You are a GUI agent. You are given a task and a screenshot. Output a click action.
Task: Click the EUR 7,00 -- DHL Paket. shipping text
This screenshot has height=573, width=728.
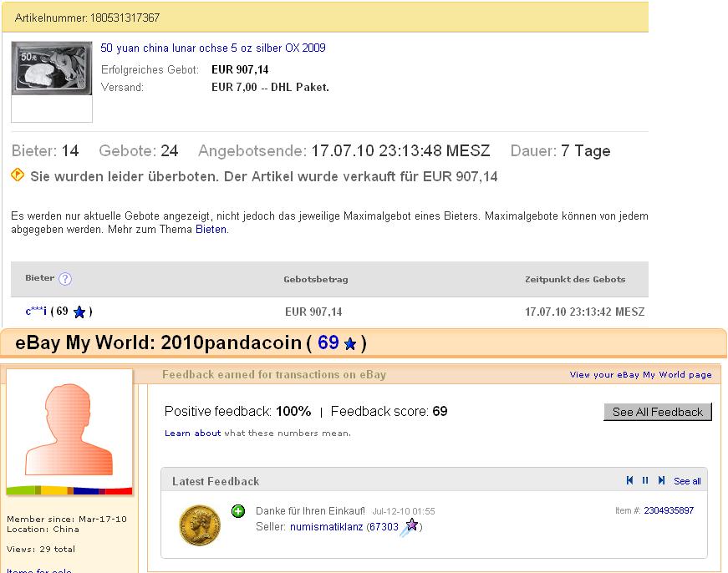pyautogui.click(x=270, y=87)
